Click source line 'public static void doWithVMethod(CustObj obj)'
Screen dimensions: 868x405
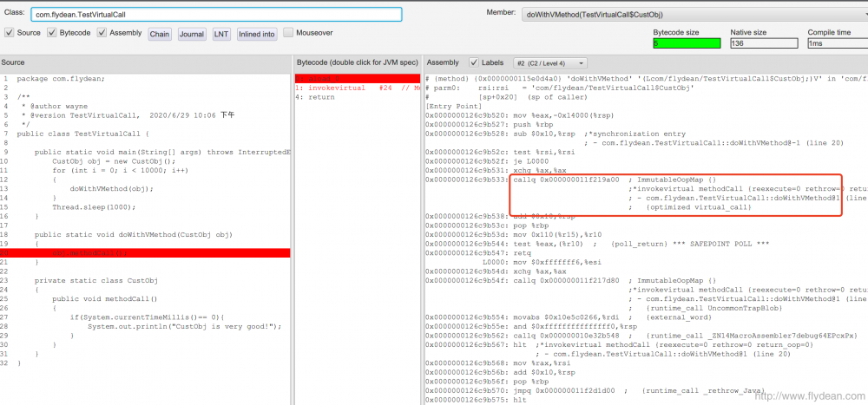click(x=134, y=235)
